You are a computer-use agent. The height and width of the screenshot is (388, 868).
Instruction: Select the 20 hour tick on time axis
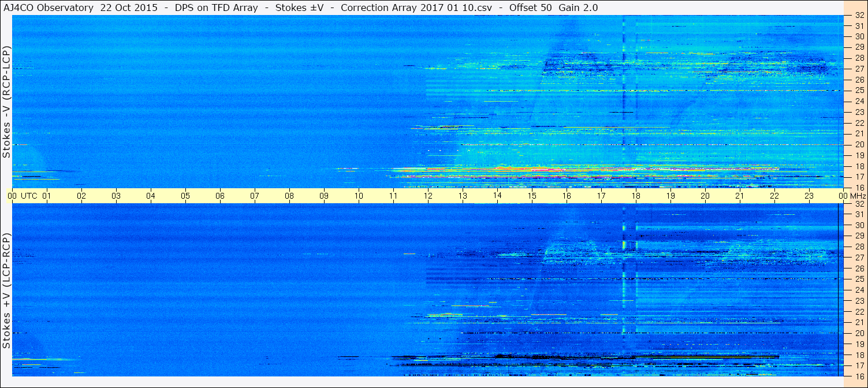(x=705, y=196)
